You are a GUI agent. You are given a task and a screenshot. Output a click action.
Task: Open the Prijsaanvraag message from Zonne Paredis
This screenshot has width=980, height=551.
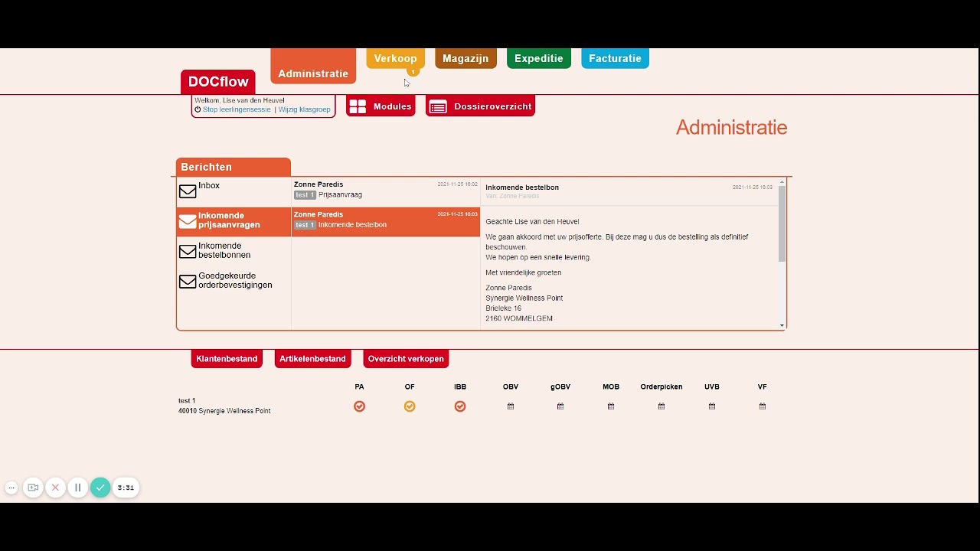[x=386, y=190]
